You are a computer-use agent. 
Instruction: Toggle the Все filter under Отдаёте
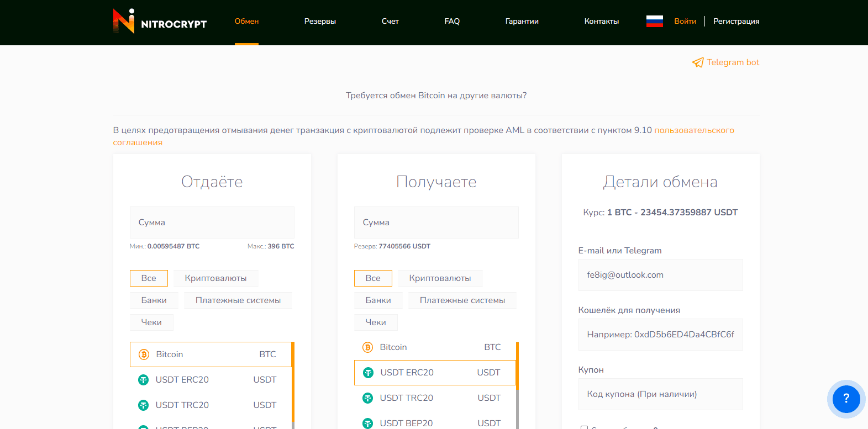149,278
